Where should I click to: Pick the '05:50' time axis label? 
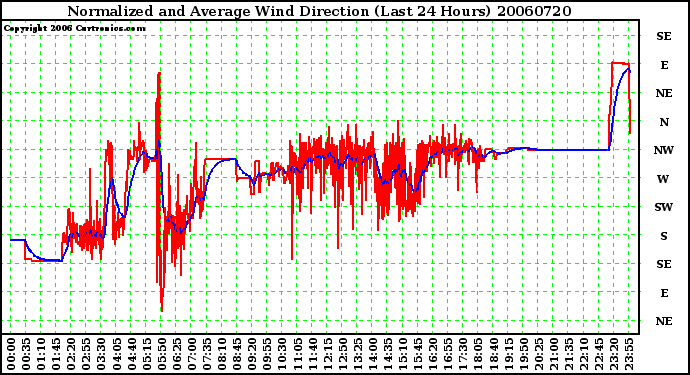click(x=161, y=354)
